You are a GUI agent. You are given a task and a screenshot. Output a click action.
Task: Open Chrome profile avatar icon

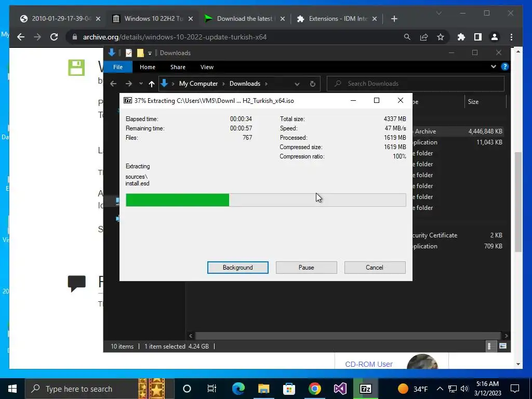click(495, 37)
